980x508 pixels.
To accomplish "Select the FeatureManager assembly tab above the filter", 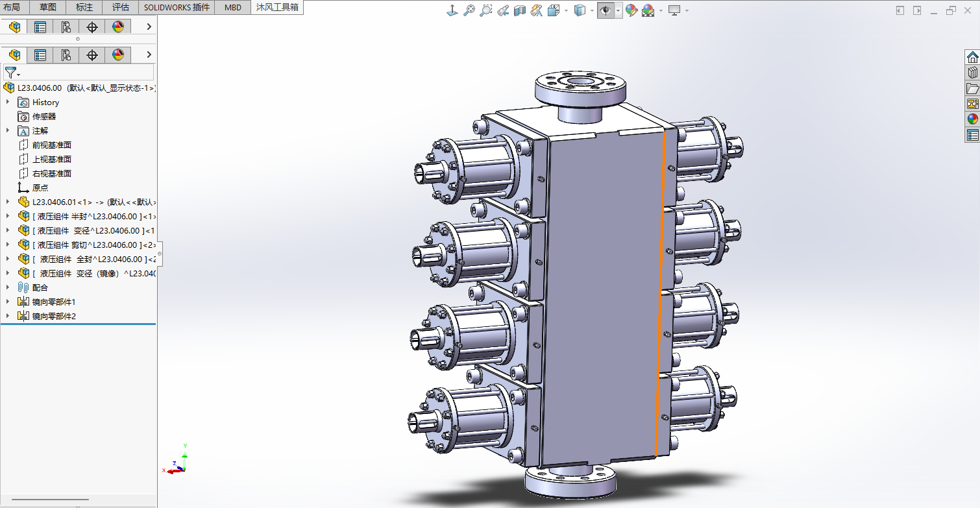I will click(x=14, y=54).
